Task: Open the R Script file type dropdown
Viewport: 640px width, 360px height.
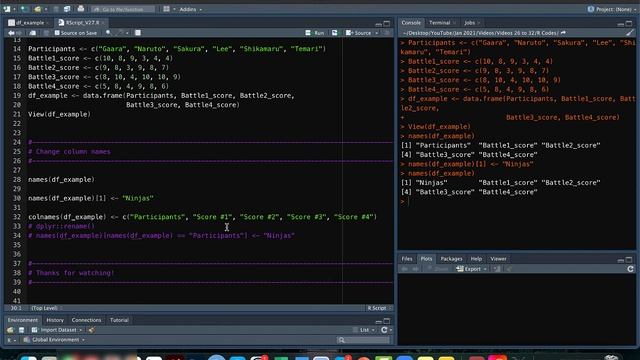Action: click(379, 308)
